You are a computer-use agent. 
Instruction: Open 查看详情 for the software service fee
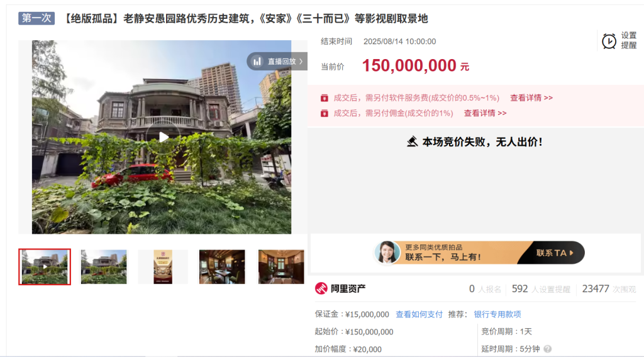point(531,98)
